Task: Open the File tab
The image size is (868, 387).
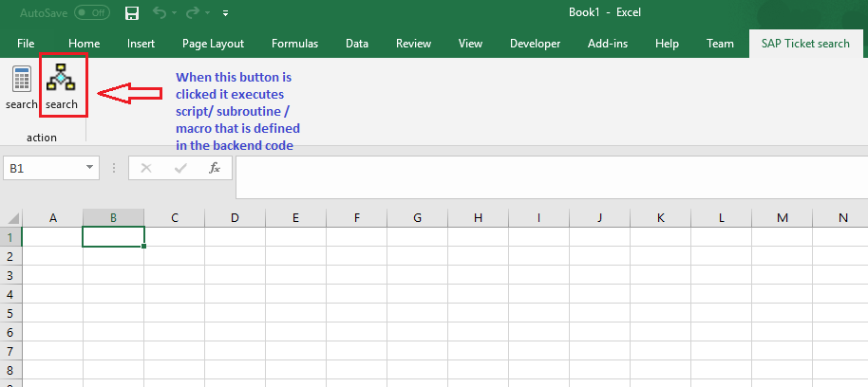Action: pyautogui.click(x=26, y=44)
